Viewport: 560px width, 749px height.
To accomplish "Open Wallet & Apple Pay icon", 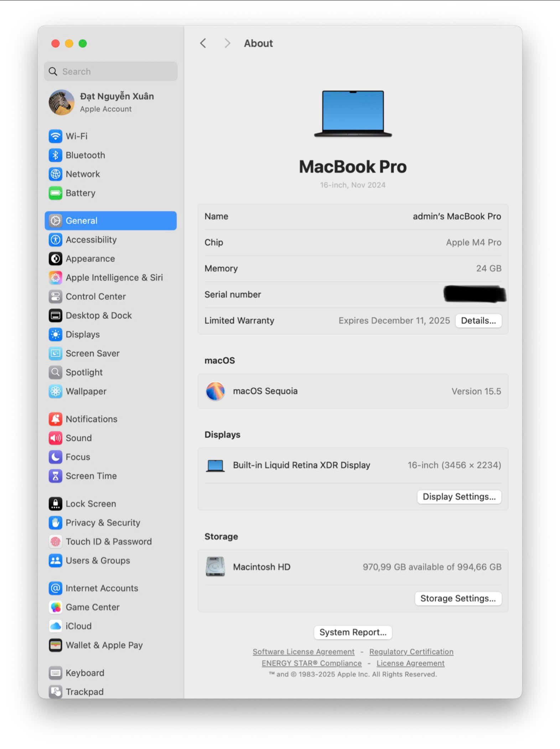I will click(55, 645).
